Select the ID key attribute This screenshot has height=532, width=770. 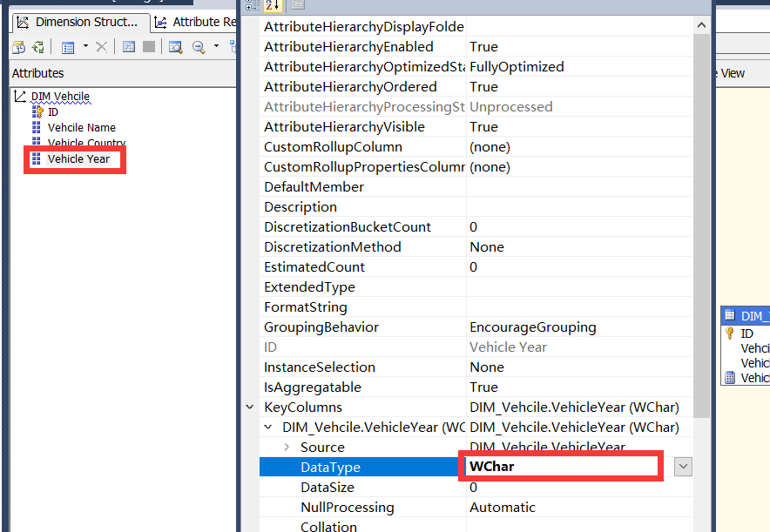pos(52,112)
